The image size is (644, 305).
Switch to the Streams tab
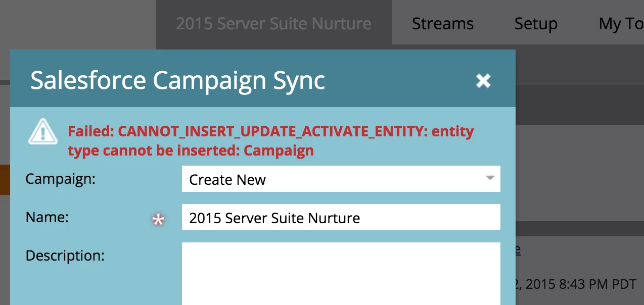point(443,24)
